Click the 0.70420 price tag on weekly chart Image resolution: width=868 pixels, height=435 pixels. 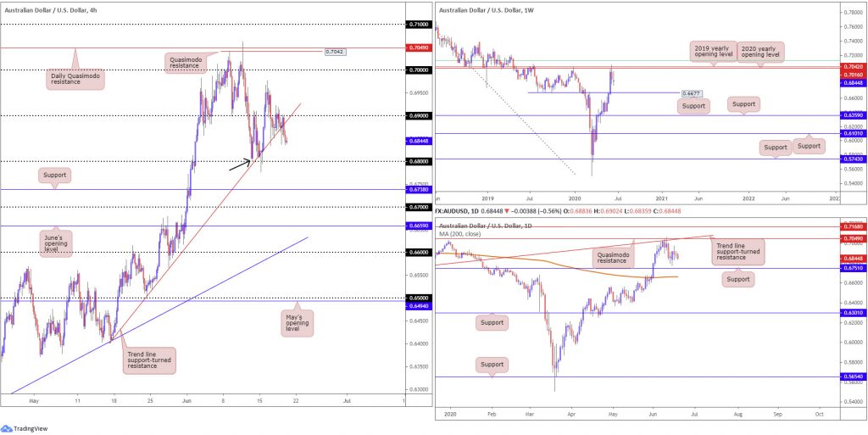[x=851, y=66]
